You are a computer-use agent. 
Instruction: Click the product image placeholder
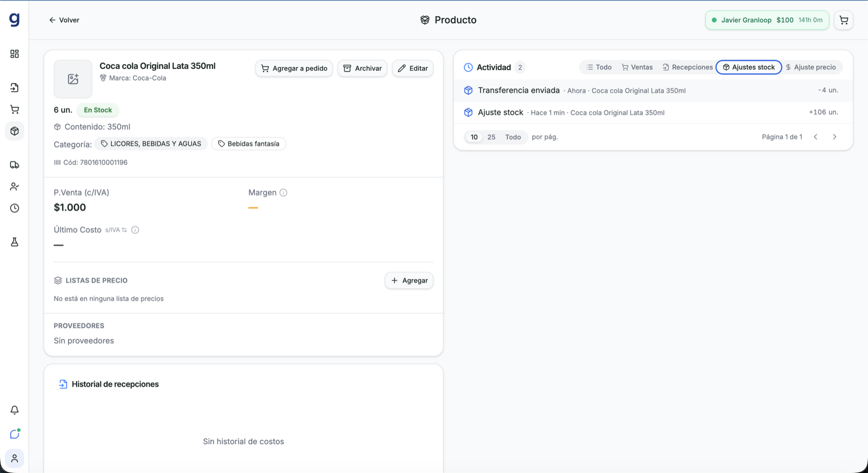(x=73, y=79)
